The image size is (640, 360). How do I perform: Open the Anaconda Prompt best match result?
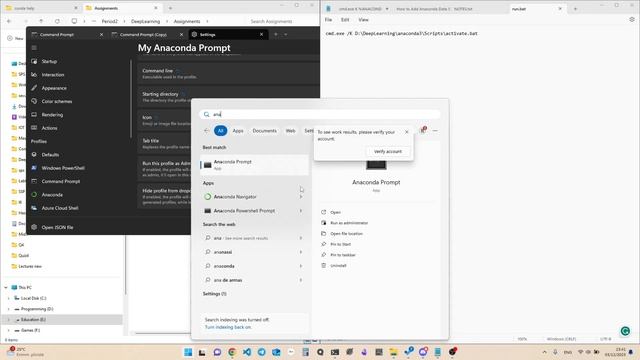click(254, 165)
